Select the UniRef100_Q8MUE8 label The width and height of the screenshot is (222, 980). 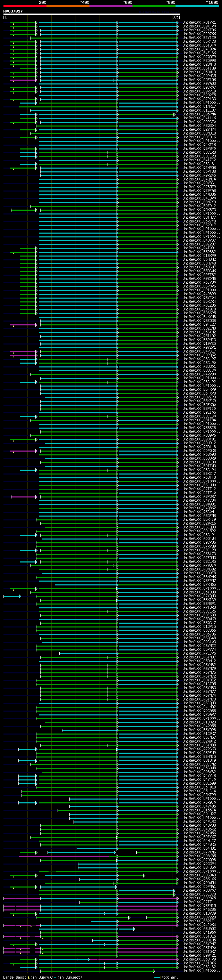click(199, 133)
